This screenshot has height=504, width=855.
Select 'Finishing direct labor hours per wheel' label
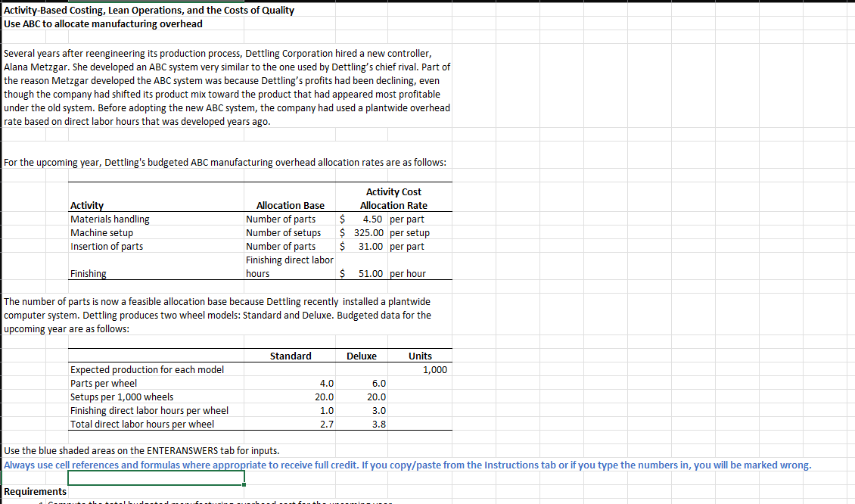pyautogui.click(x=149, y=411)
